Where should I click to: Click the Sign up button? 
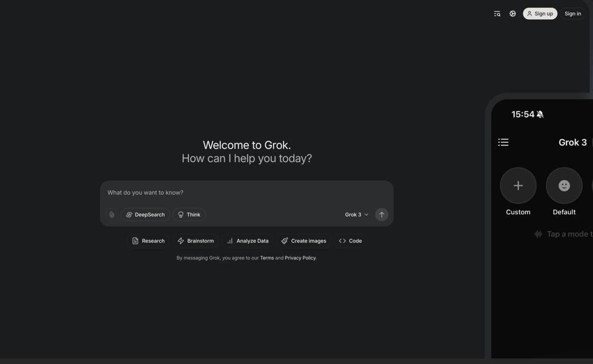540,14
